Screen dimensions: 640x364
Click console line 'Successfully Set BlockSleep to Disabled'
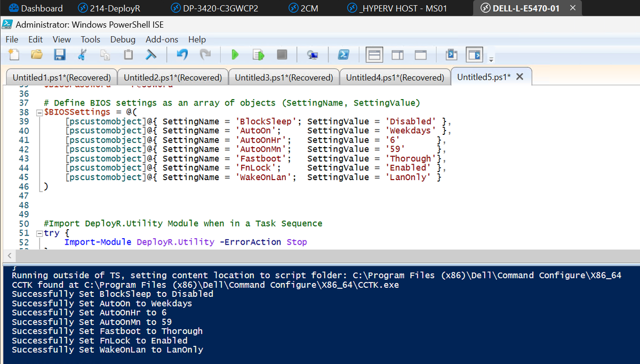[113, 294]
